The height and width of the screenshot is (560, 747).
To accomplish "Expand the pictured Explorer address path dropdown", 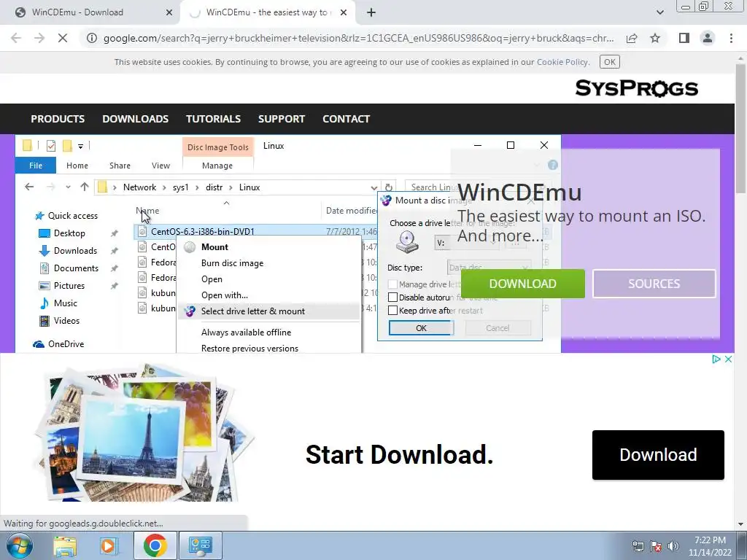I will (374, 187).
